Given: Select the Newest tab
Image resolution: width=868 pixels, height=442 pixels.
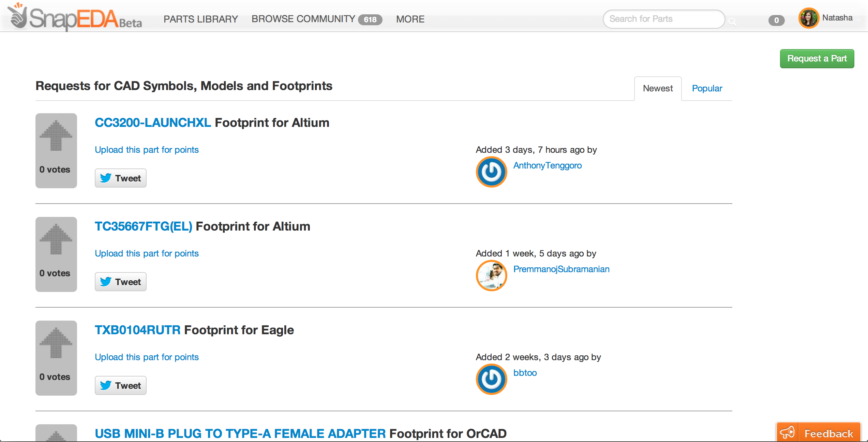Looking at the screenshot, I should coord(658,88).
